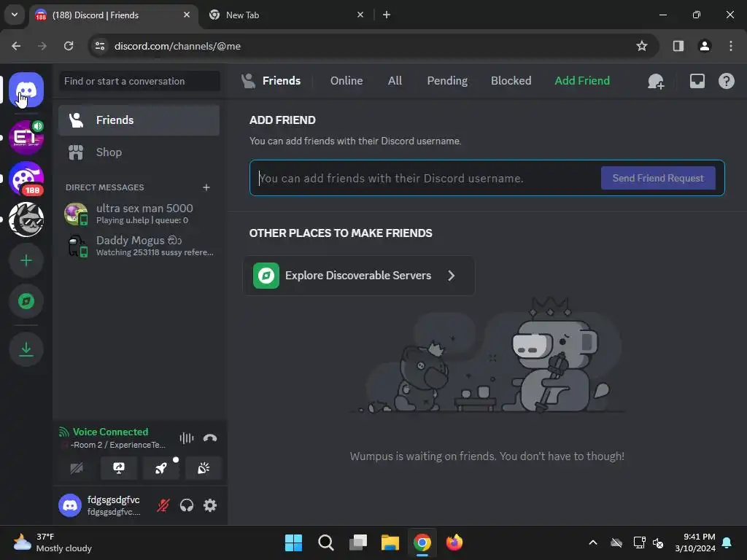
Task: Open Task View on taskbar
Action: [x=357, y=542]
